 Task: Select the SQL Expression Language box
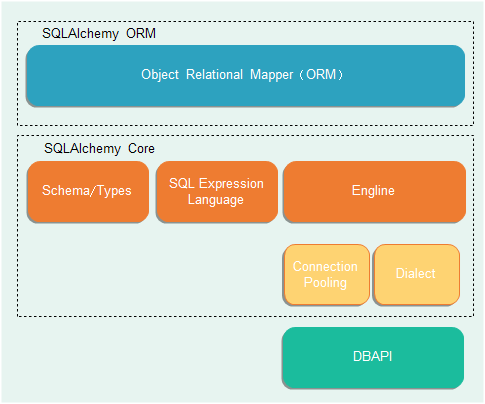pos(217,192)
